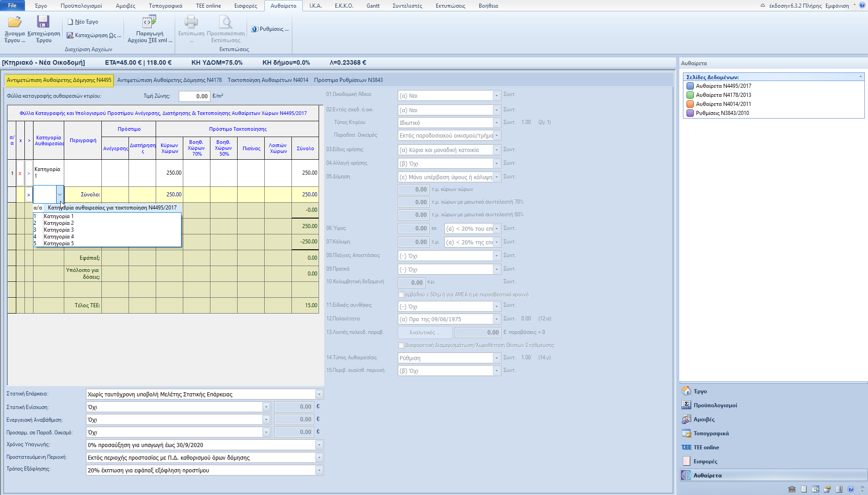Click the Νέο Έργο new project button
868x495 pixels.
(x=83, y=22)
